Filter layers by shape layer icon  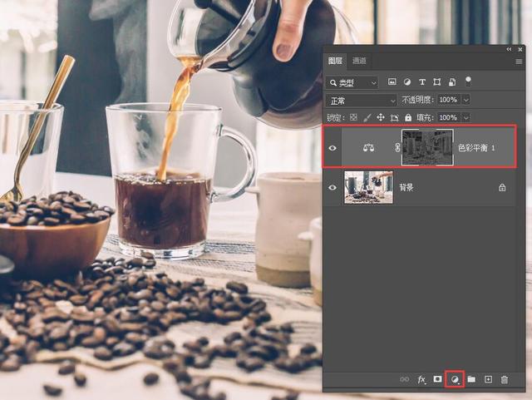pyautogui.click(x=437, y=81)
